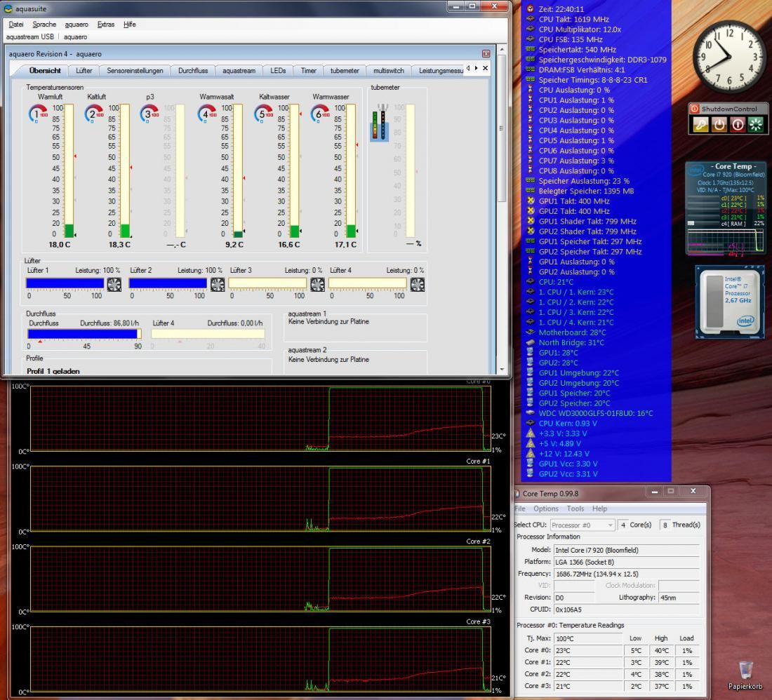Open the Papierkorb recycle bin
The width and height of the screenshot is (772, 700).
click(745, 675)
